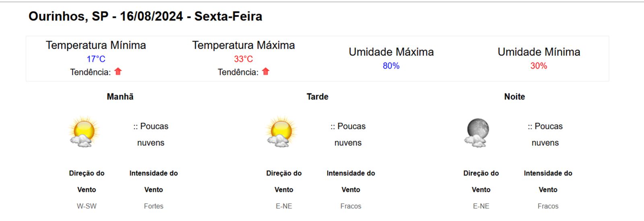Click the Temperatura Mínima label
Image resolution: width=644 pixels, height=221 pixels.
[x=96, y=45]
